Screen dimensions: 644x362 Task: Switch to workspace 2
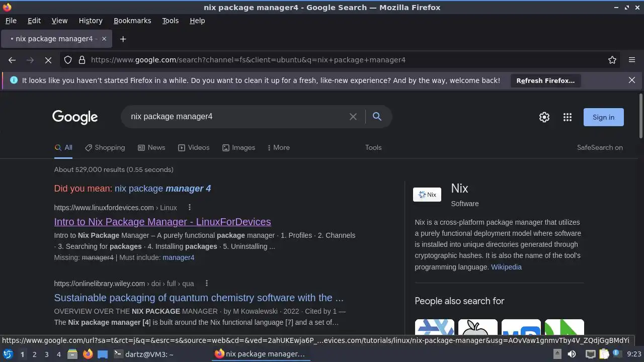(x=34, y=354)
